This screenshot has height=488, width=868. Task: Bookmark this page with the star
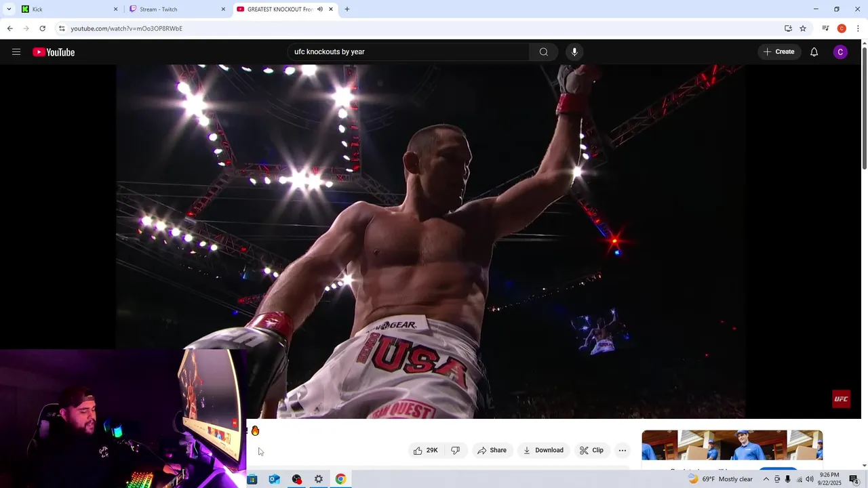[803, 28]
